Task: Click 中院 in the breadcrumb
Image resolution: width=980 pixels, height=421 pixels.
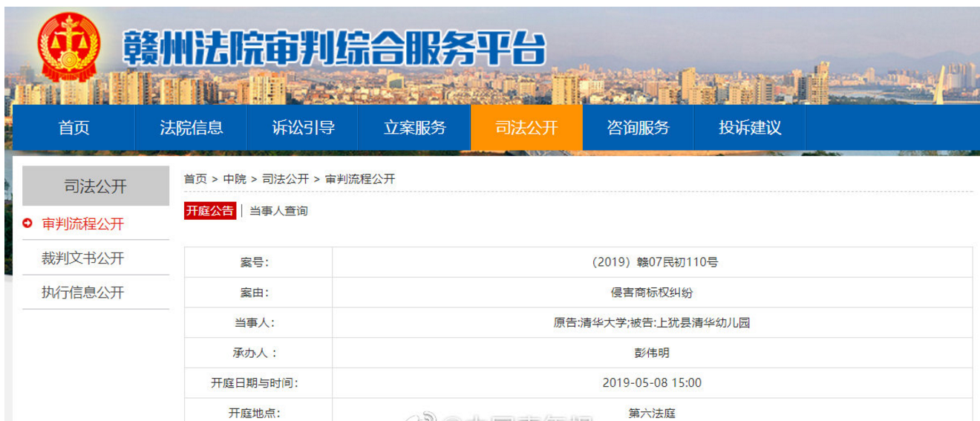Action: pos(235,179)
